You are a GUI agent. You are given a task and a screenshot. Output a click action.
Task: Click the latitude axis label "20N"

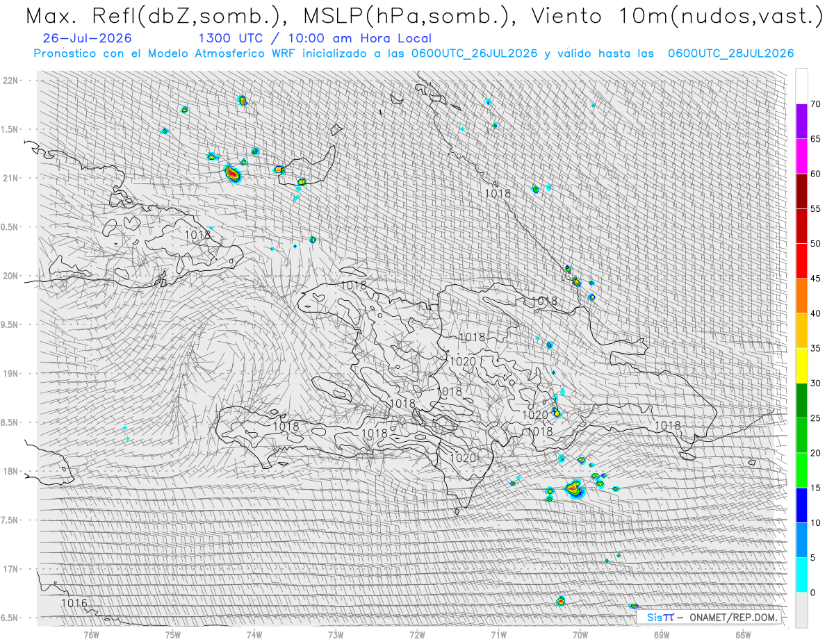click(12, 276)
